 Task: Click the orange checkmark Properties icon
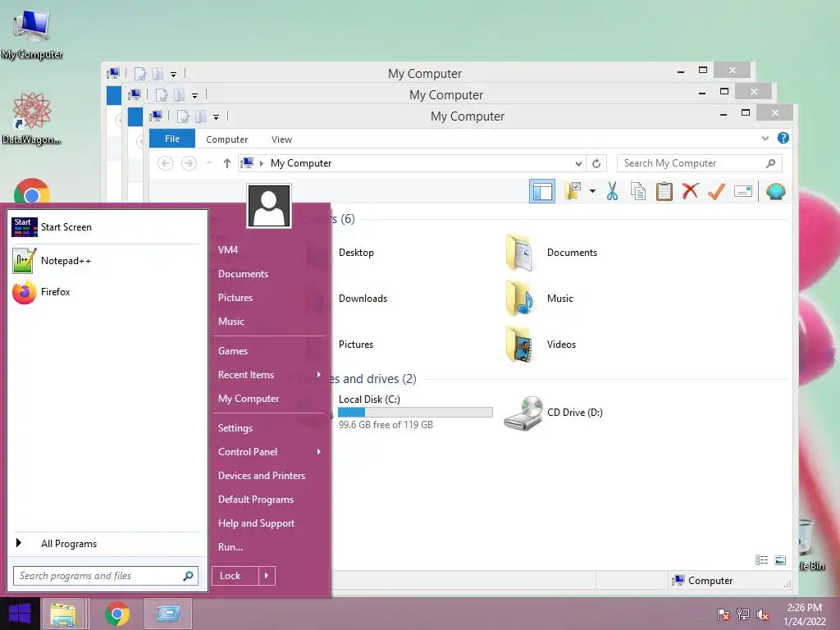coord(716,190)
